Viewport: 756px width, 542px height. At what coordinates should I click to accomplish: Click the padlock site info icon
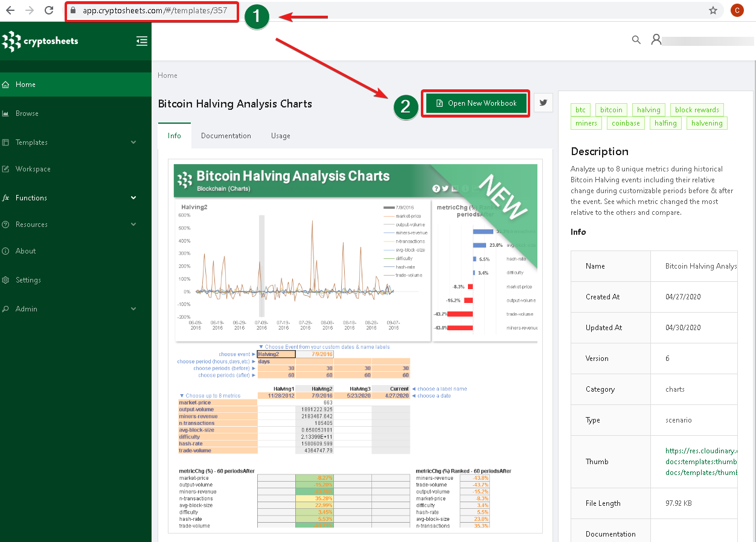pos(73,10)
